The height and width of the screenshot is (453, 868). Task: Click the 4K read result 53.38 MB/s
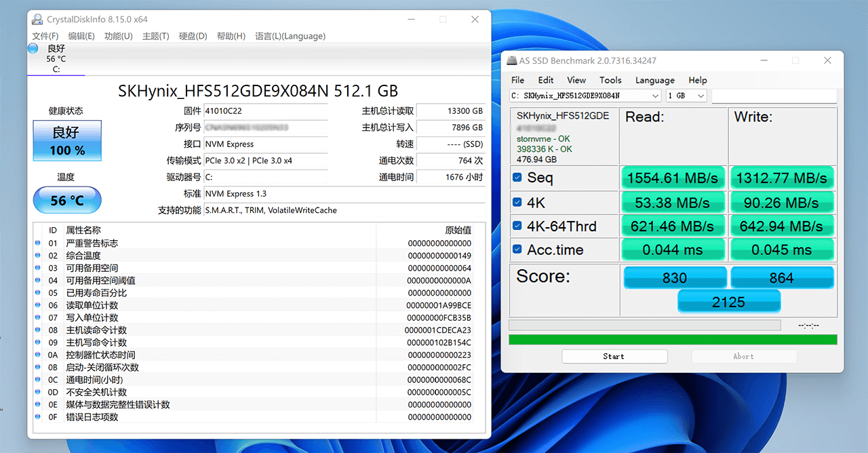pyautogui.click(x=673, y=202)
